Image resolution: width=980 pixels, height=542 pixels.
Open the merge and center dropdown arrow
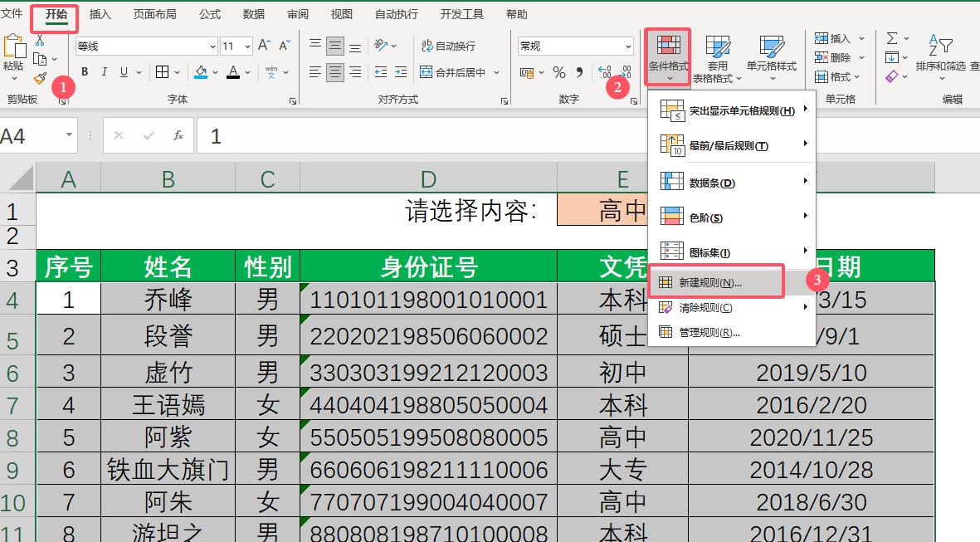497,72
